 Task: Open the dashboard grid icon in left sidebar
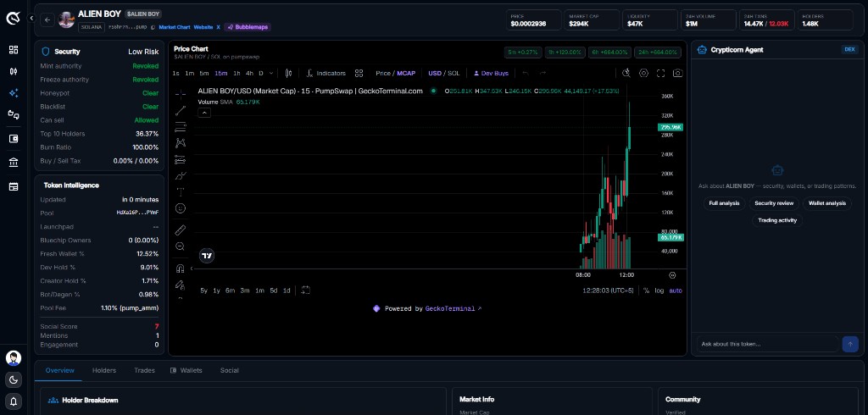click(x=14, y=50)
